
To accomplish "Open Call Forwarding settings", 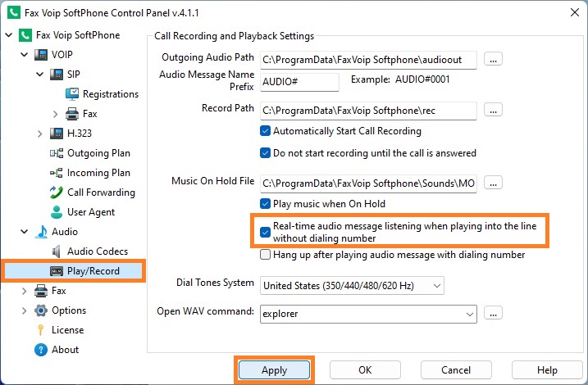I will click(101, 192).
